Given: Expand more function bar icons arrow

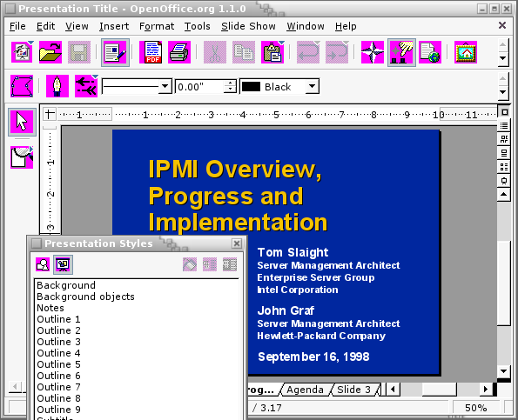Looking at the screenshot, I should 503,58.
